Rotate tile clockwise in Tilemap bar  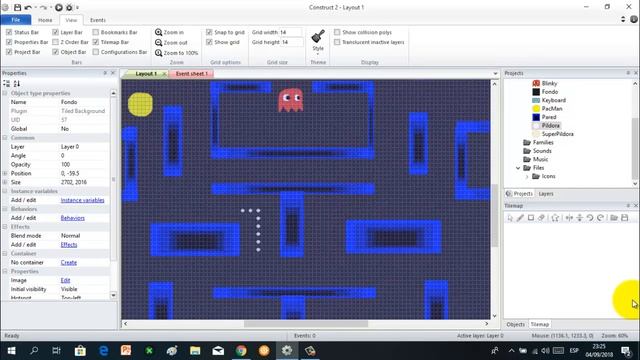click(x=600, y=218)
